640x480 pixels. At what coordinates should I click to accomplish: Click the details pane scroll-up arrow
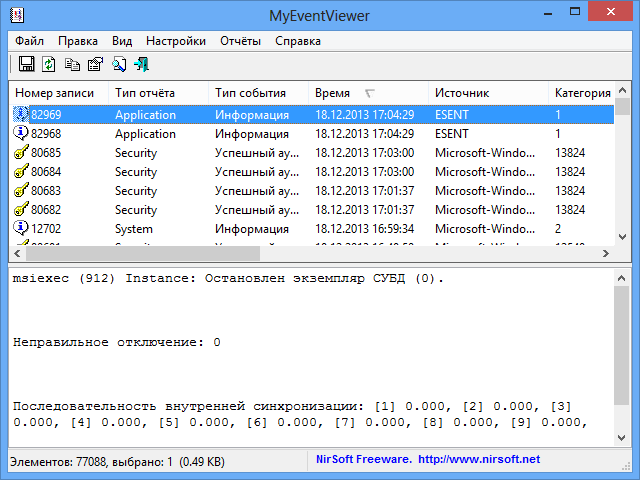[622, 278]
